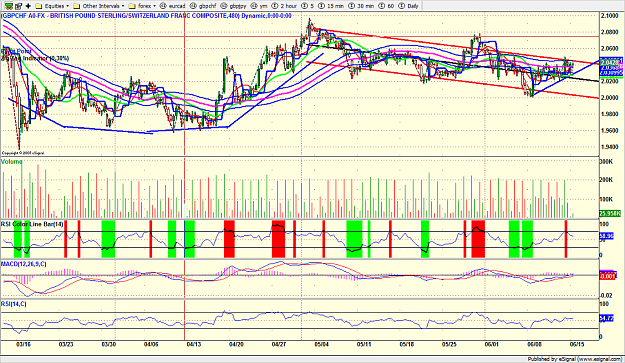Switch to the 2 hour interval
The width and height of the screenshot is (625, 363).
(x=285, y=6)
